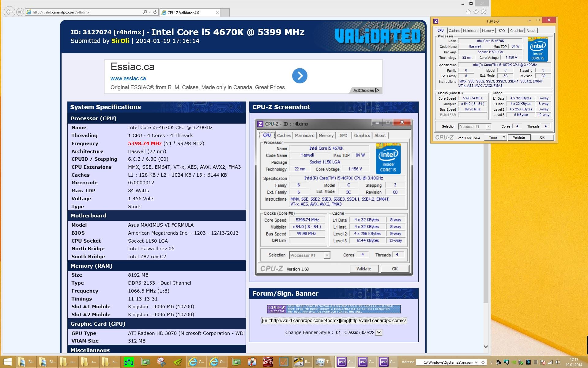588x368 pixels.
Task: Click the taskbar clock showing 17:17
Action: click(574, 362)
